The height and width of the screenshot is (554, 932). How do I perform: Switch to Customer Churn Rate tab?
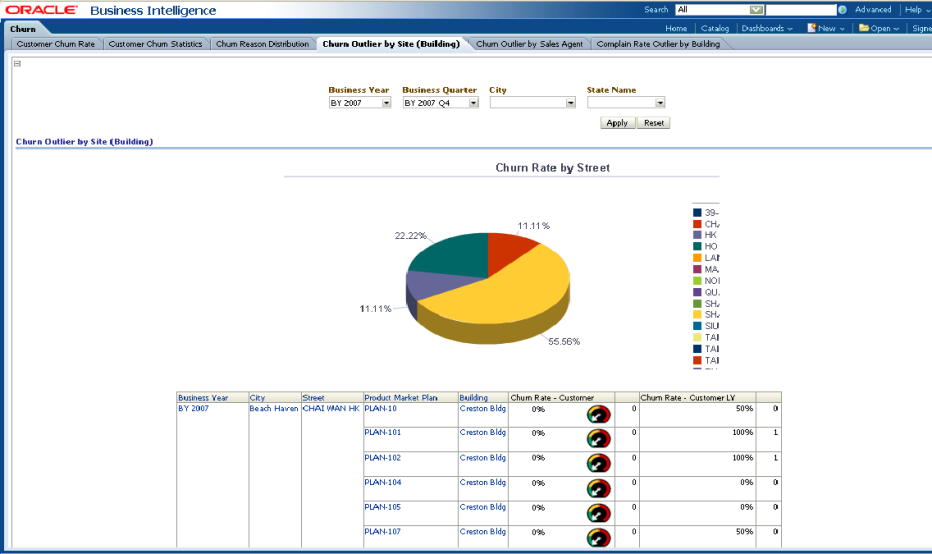tap(56, 44)
